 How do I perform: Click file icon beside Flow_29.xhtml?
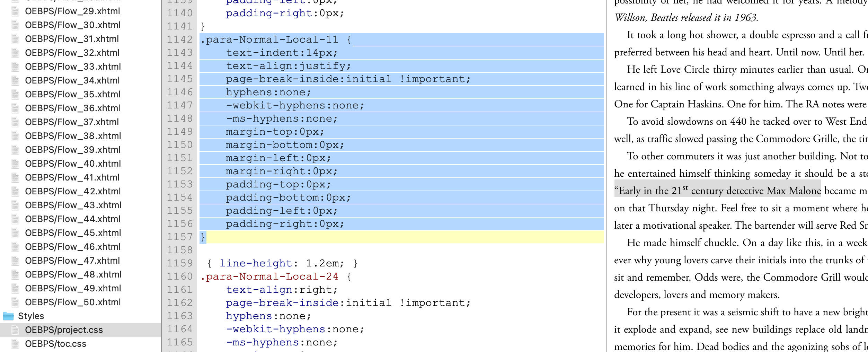(x=15, y=11)
